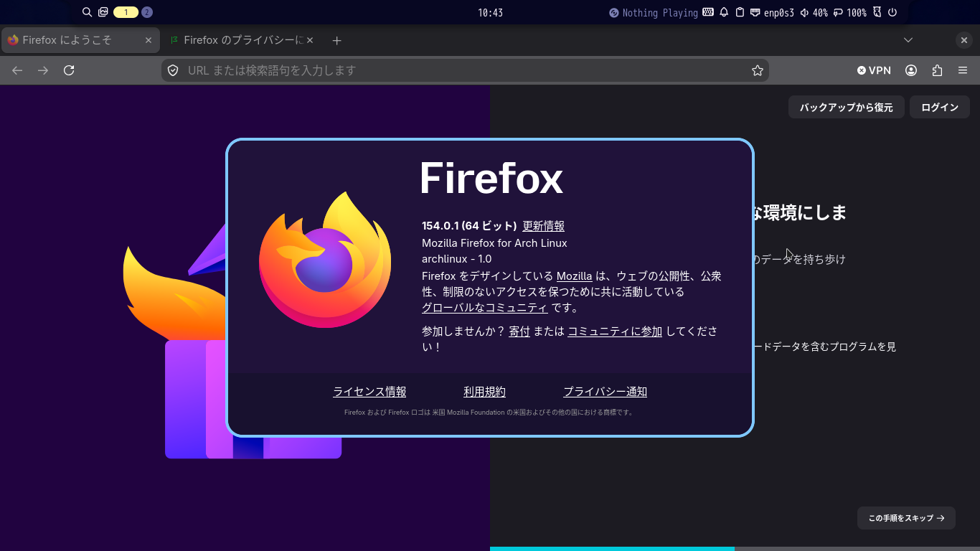Viewport: 980px width, 551px height.
Task: Click the 40% volume indicator
Action: (814, 13)
